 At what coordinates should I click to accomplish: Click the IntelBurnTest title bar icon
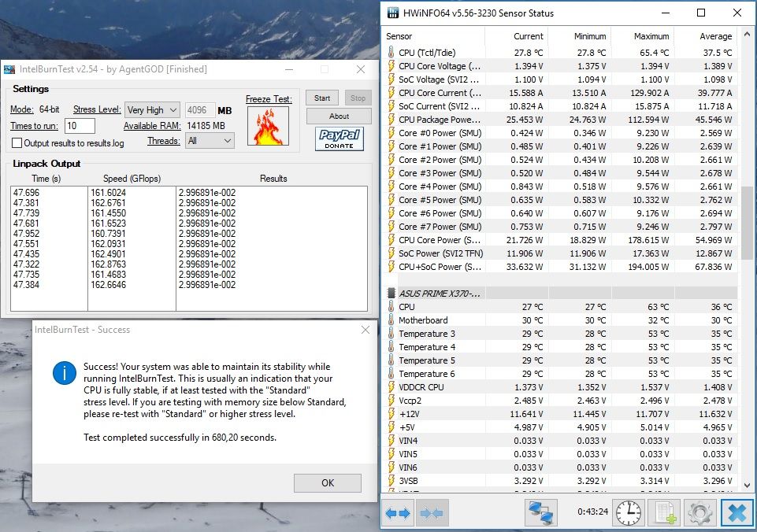[x=9, y=69]
